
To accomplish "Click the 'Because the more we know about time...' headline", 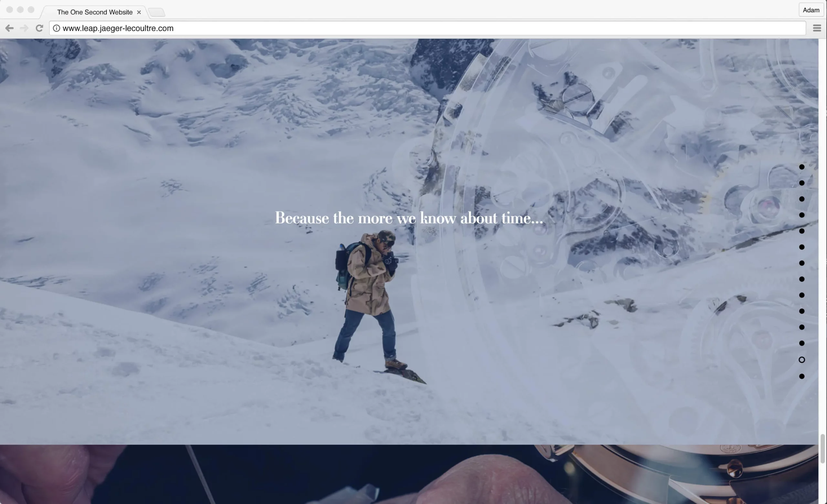I will [409, 218].
